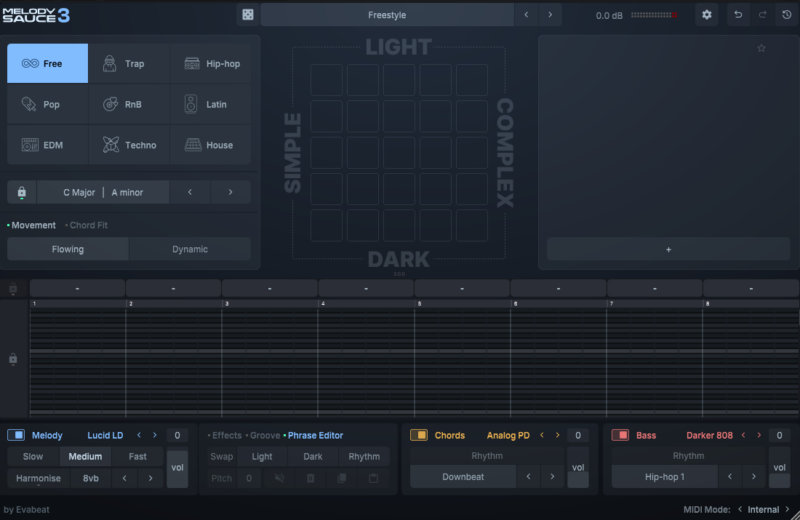
Task: Open the Freestyle preset dropdown
Action: 387,15
